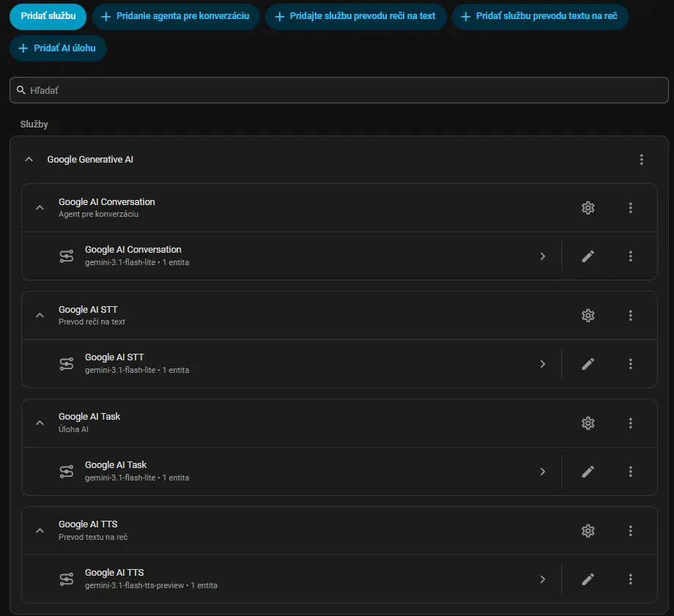
Task: Click the gemini-3.1-flash-tts-preview • 1 entita text
Action: pyautogui.click(x=151, y=585)
